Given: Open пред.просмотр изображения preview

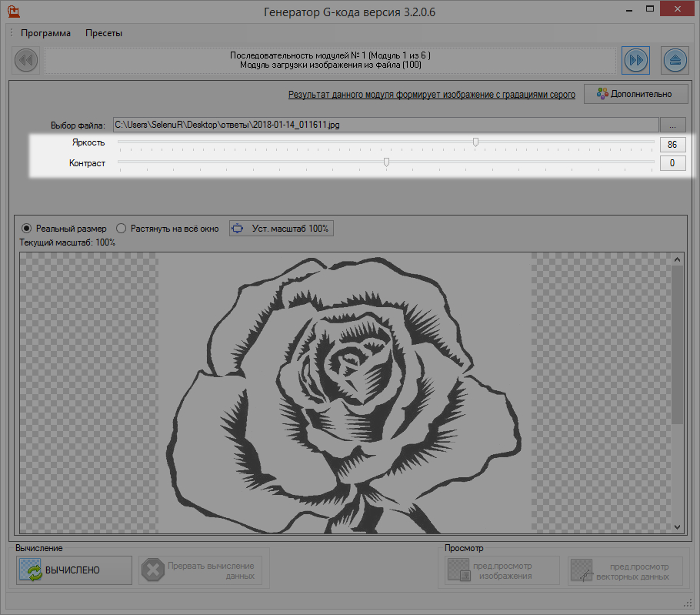Looking at the screenshot, I should point(502,570).
